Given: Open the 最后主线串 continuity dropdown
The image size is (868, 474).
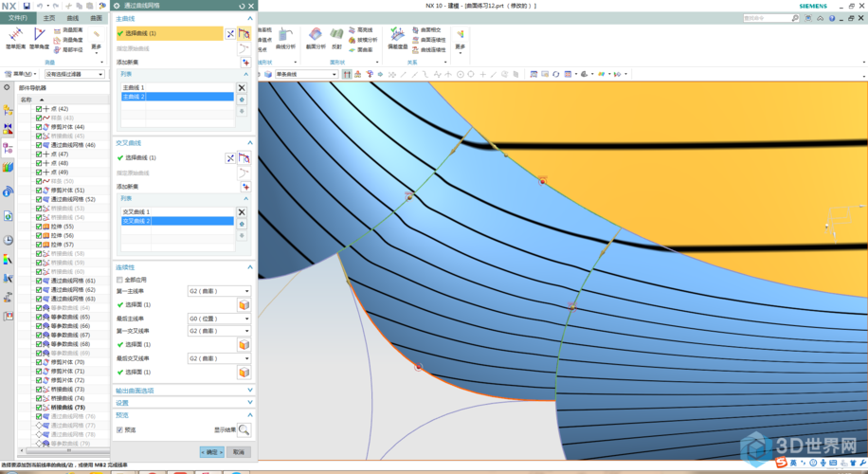Looking at the screenshot, I should [x=219, y=319].
